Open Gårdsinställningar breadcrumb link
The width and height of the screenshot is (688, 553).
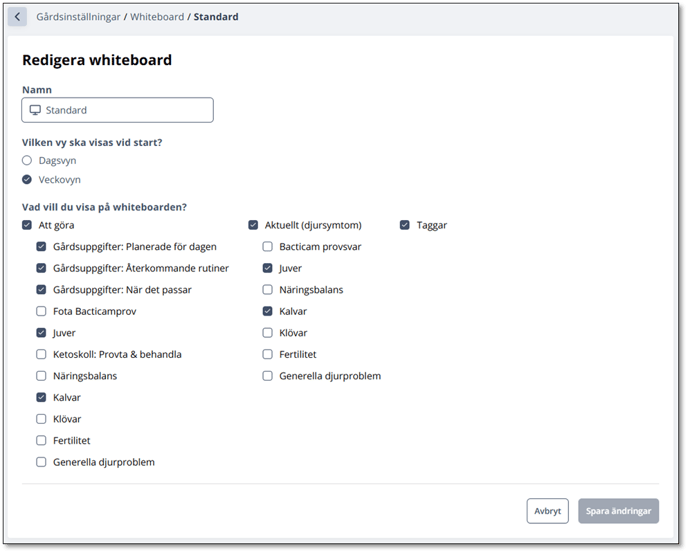[x=78, y=17]
